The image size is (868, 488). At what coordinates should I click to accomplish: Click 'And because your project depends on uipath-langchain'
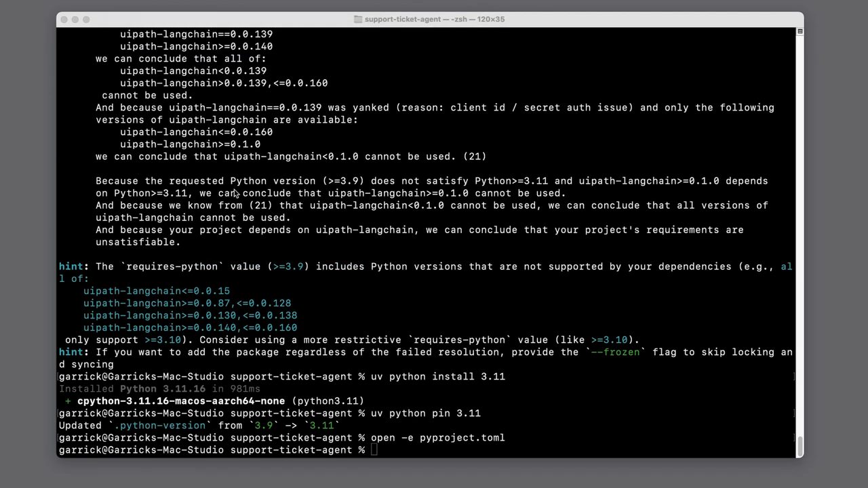click(x=254, y=230)
